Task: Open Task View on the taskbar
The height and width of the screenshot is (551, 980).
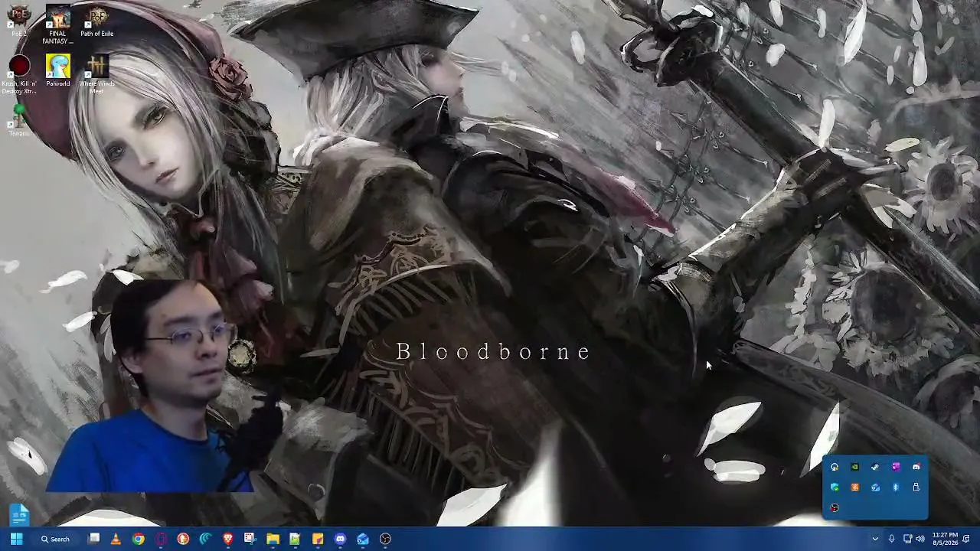Action: (x=94, y=539)
